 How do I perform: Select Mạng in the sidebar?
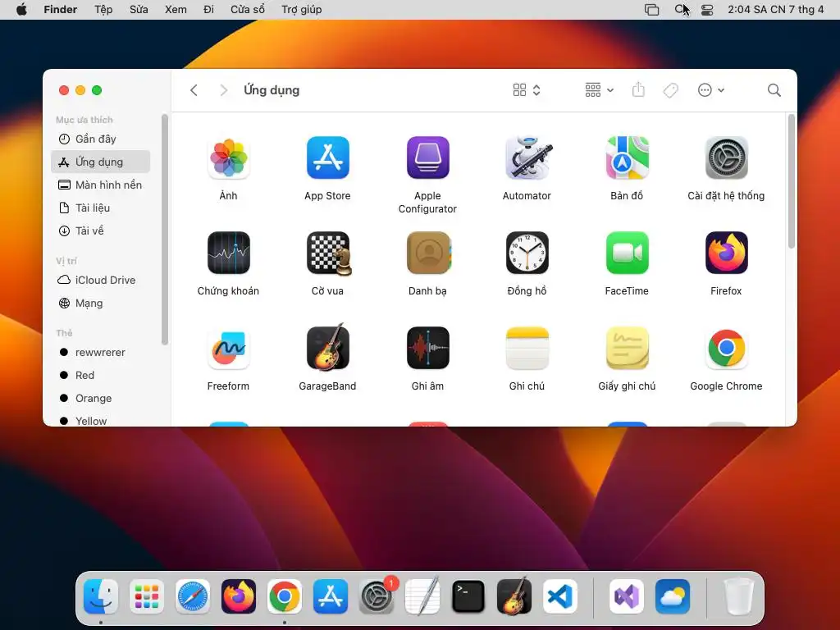(x=101, y=304)
